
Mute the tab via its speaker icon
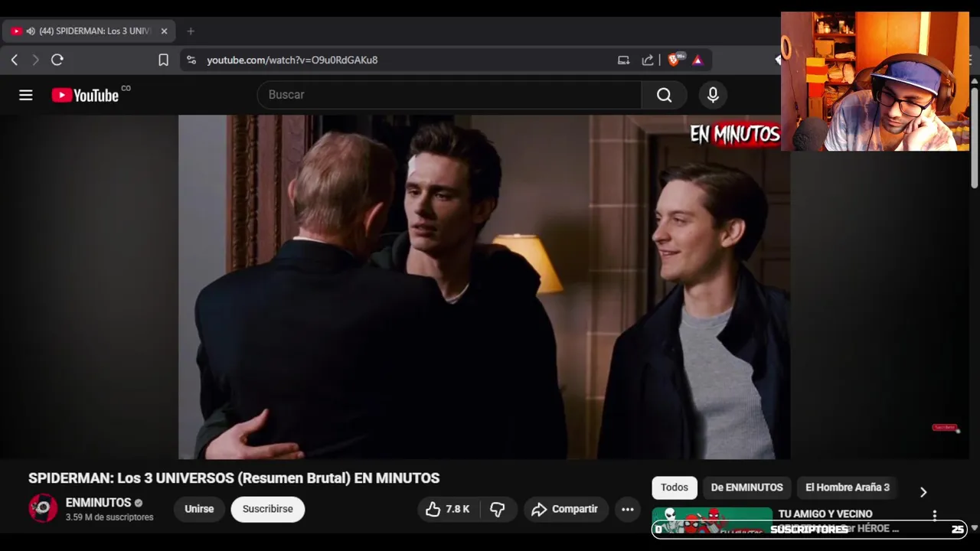coord(31,31)
